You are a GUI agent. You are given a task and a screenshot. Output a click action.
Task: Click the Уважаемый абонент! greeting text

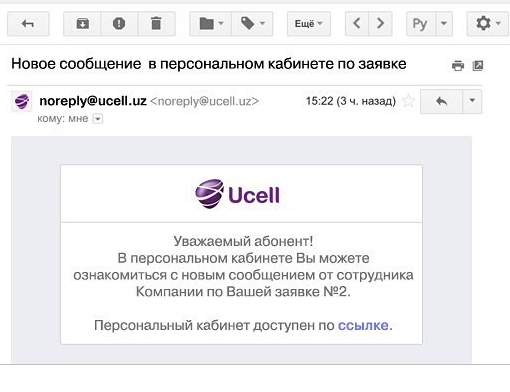(243, 241)
